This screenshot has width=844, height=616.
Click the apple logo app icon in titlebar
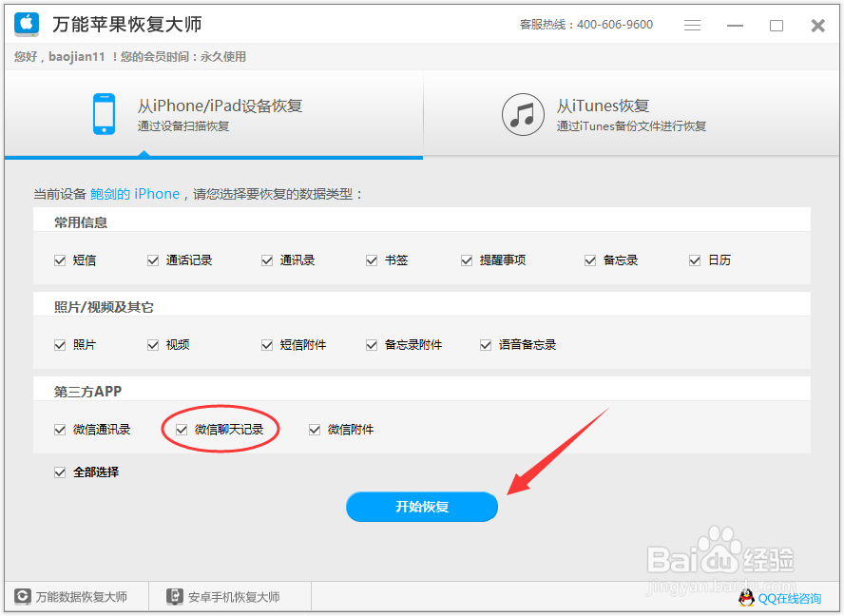(x=26, y=24)
